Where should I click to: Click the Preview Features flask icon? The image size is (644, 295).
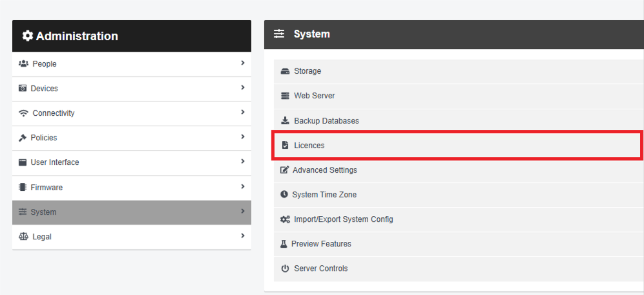coord(284,244)
